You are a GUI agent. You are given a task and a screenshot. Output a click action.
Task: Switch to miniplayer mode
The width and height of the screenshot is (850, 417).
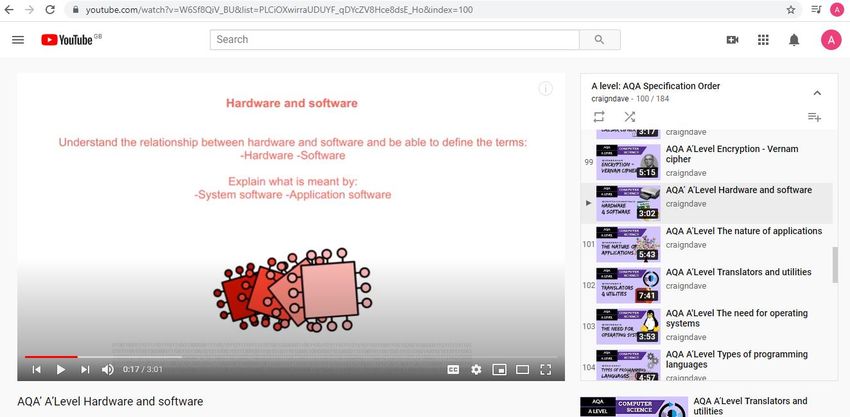pyautogui.click(x=499, y=369)
